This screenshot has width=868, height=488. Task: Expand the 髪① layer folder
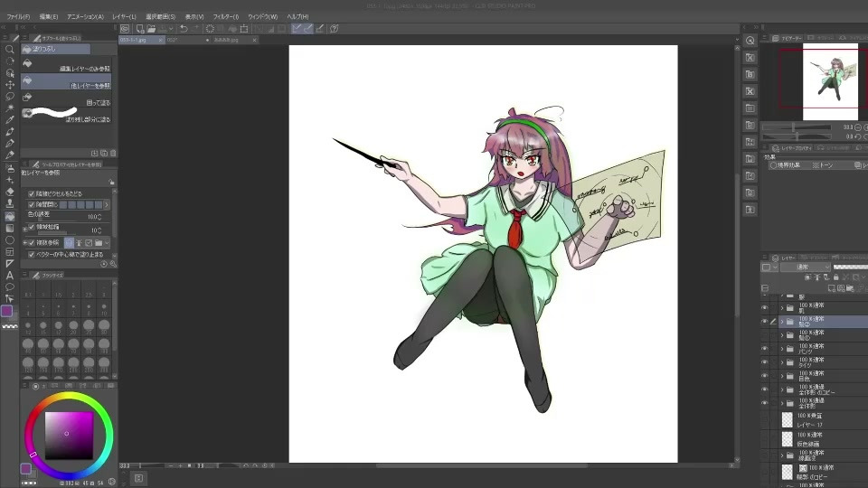[x=782, y=335]
